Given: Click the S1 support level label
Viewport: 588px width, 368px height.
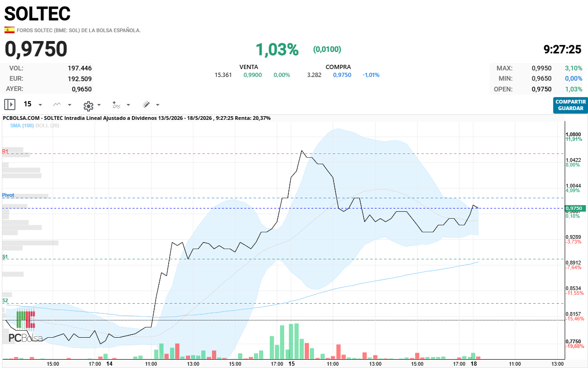Looking at the screenshot, I should coord(5,257).
